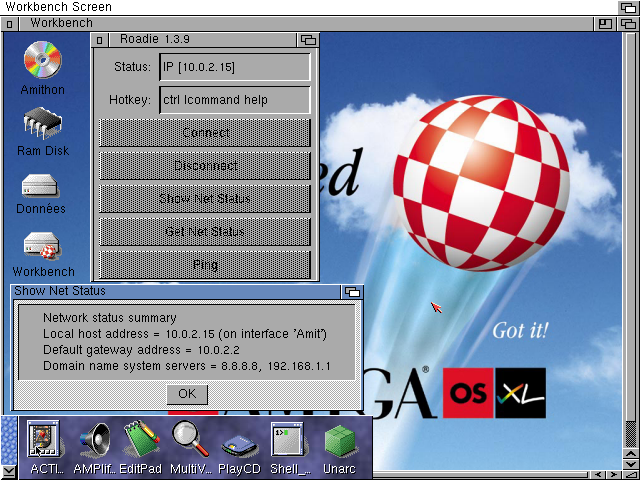Click "Domain name system servers" line
Viewport: 640px width, 480px height.
pos(187,366)
